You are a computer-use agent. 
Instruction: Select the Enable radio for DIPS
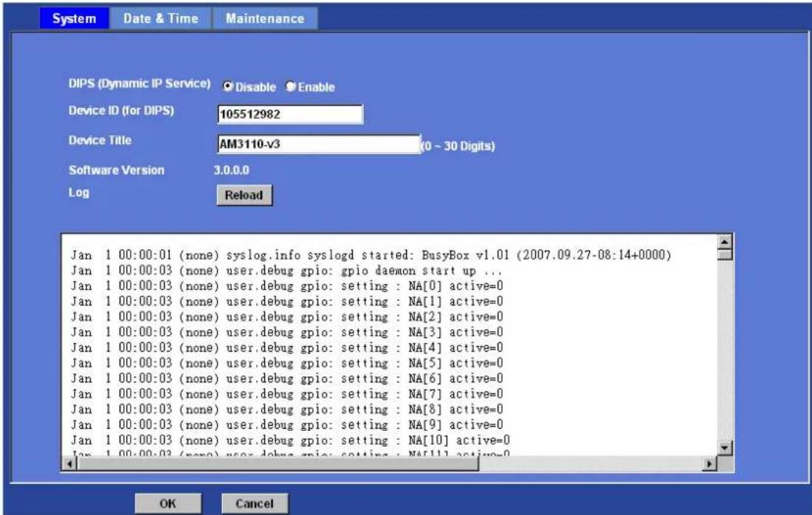pos(291,86)
